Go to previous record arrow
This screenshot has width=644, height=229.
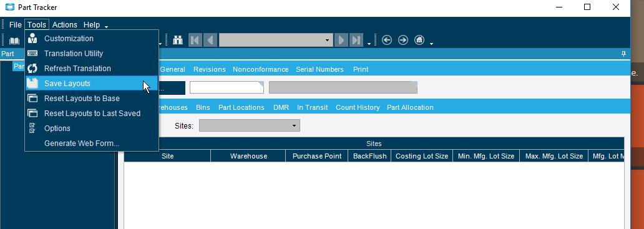[210, 40]
